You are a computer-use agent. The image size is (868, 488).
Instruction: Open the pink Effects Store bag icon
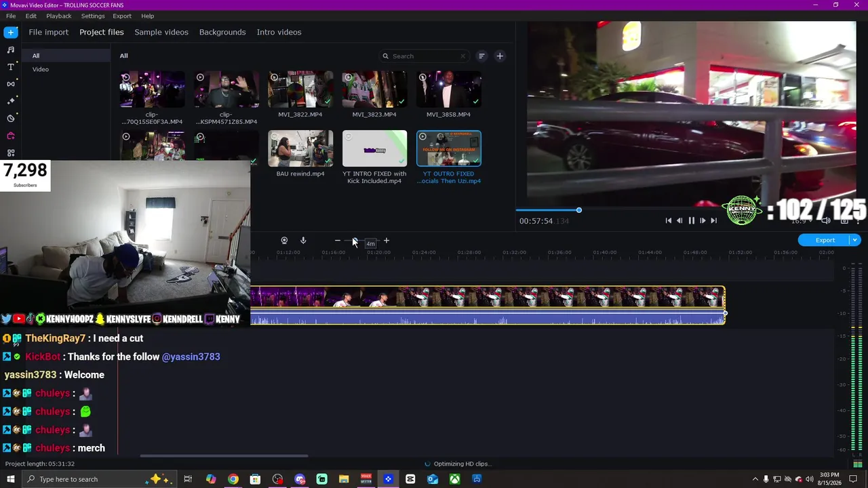[11, 136]
